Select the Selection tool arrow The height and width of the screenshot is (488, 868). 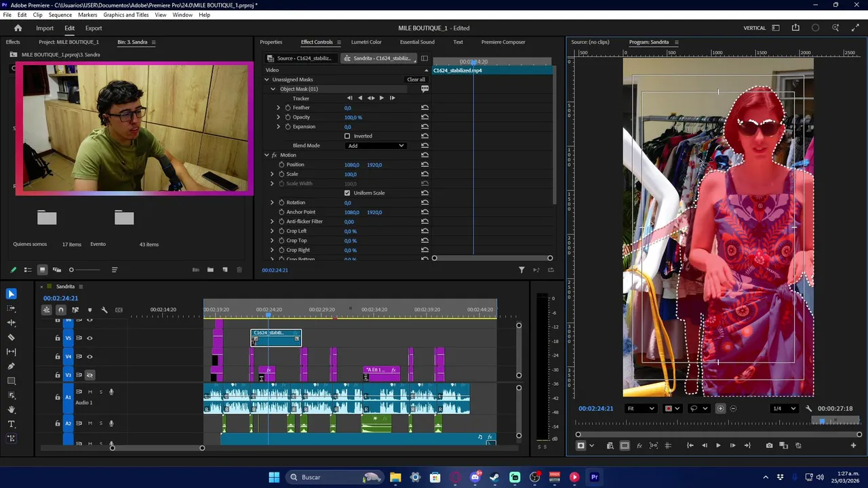click(x=11, y=293)
